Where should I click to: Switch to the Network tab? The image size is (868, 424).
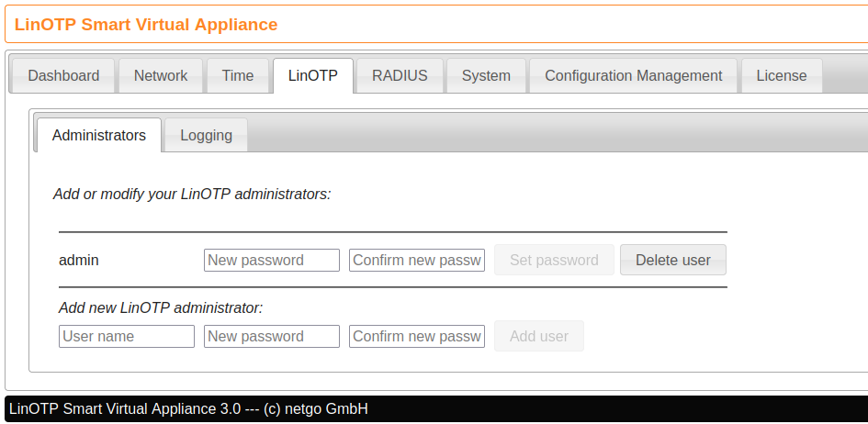(x=161, y=76)
